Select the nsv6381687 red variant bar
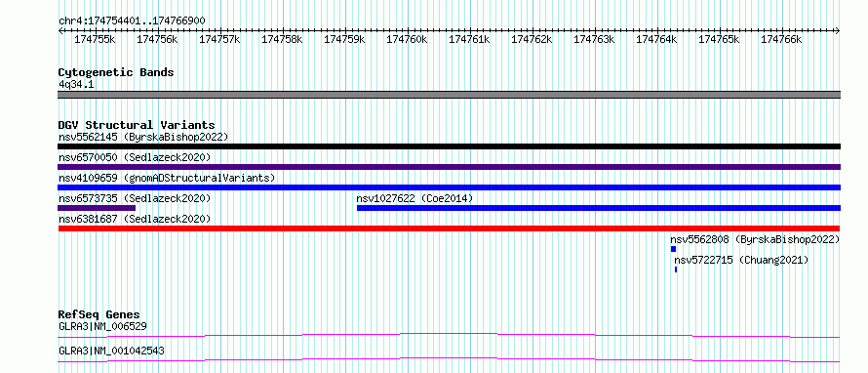Viewport: 868px width, 373px height. (449, 228)
